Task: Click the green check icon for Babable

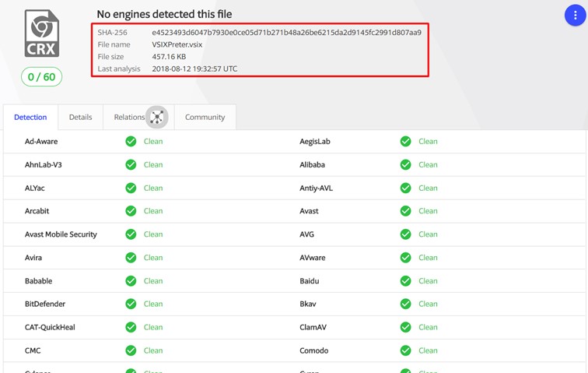Action: point(131,281)
